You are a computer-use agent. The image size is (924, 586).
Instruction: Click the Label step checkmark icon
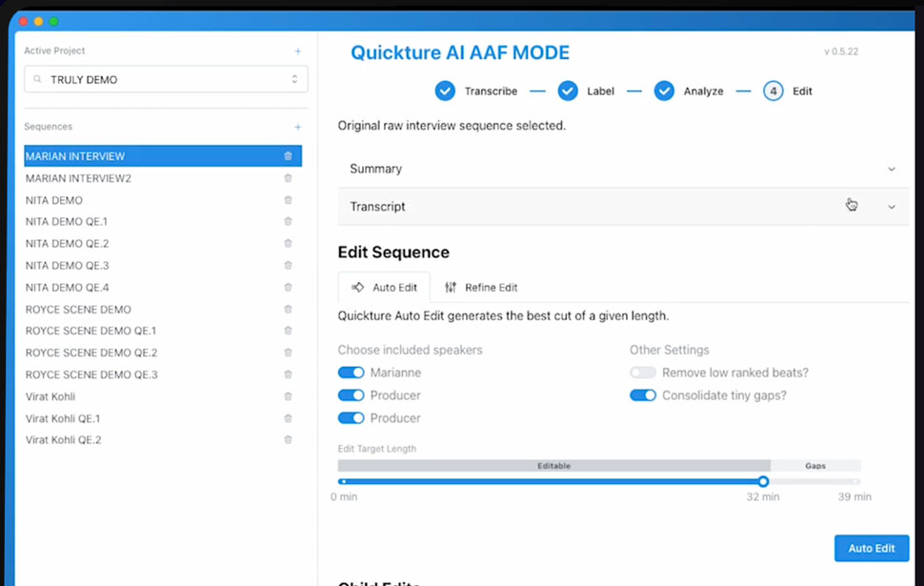point(568,91)
